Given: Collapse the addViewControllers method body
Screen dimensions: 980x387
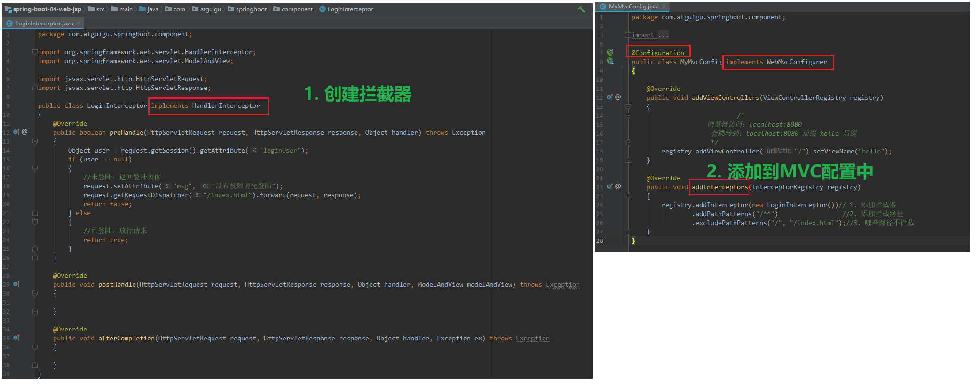Looking at the screenshot, I should point(628,106).
